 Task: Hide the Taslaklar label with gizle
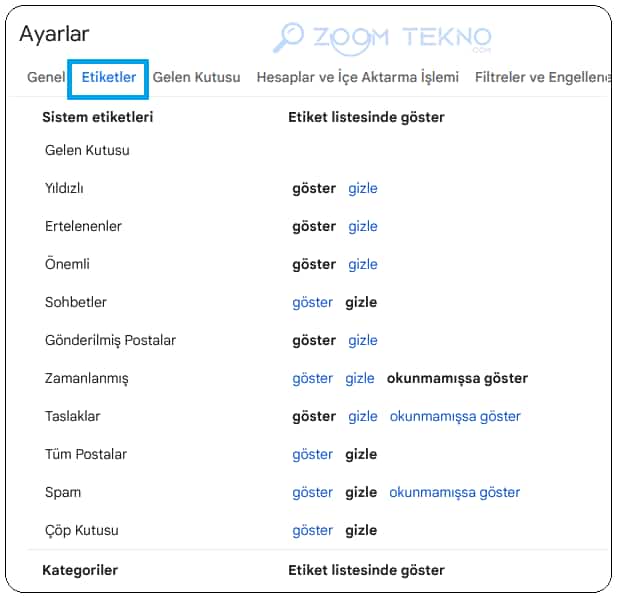(363, 416)
